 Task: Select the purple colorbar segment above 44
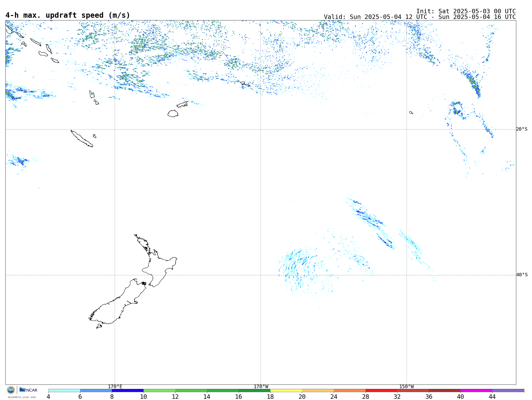508,390
